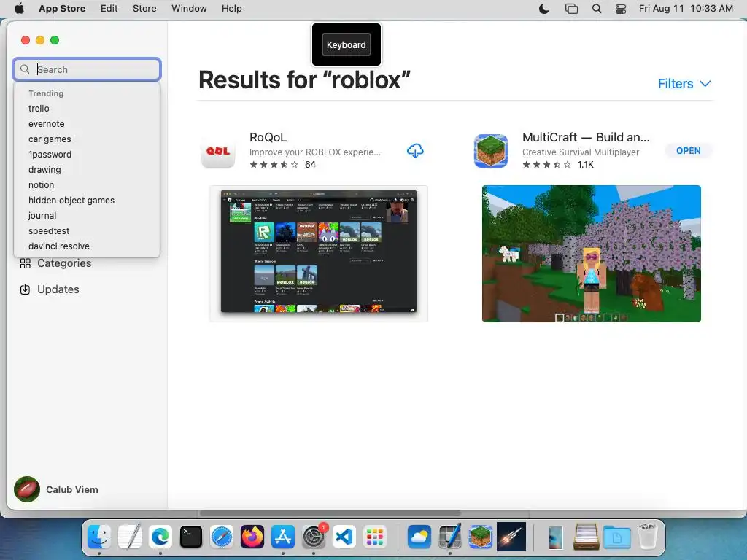Image resolution: width=747 pixels, height=560 pixels.
Task: Click the App Store dock icon
Action: 283,537
